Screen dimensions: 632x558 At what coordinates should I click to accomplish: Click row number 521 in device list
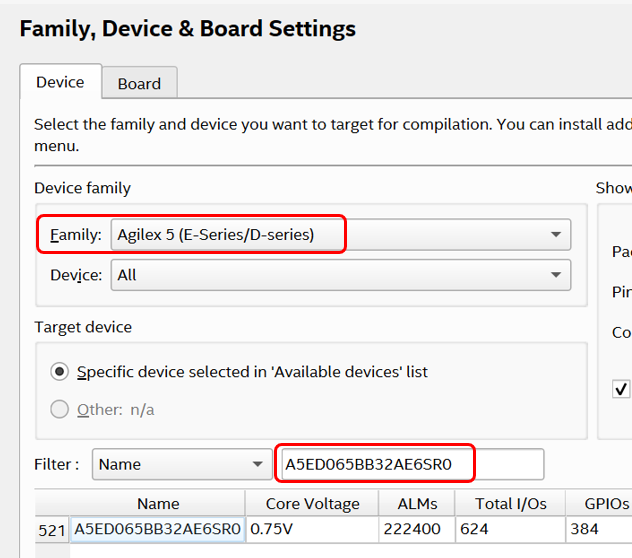(52, 530)
